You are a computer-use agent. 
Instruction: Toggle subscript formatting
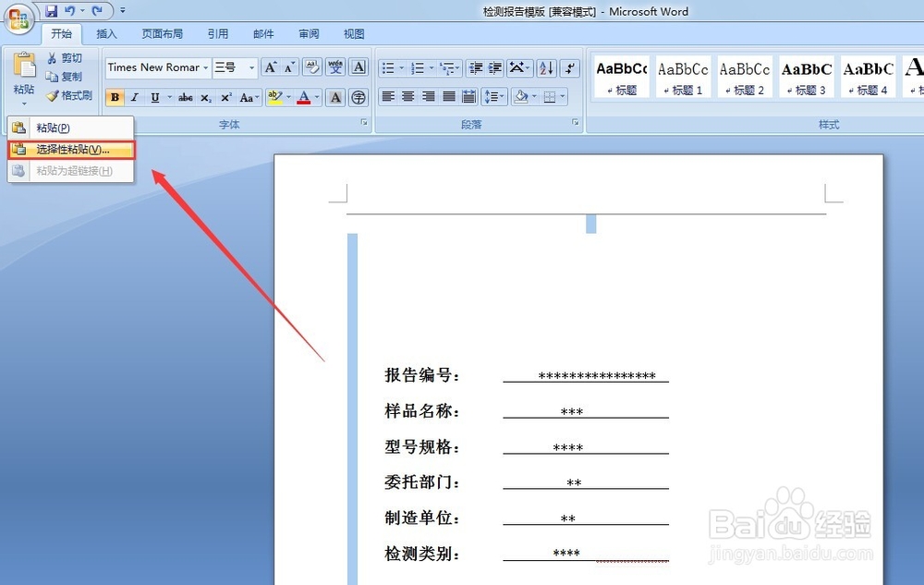(206, 98)
